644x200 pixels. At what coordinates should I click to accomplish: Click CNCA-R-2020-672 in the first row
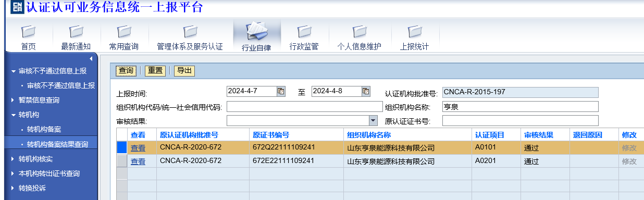(191, 147)
